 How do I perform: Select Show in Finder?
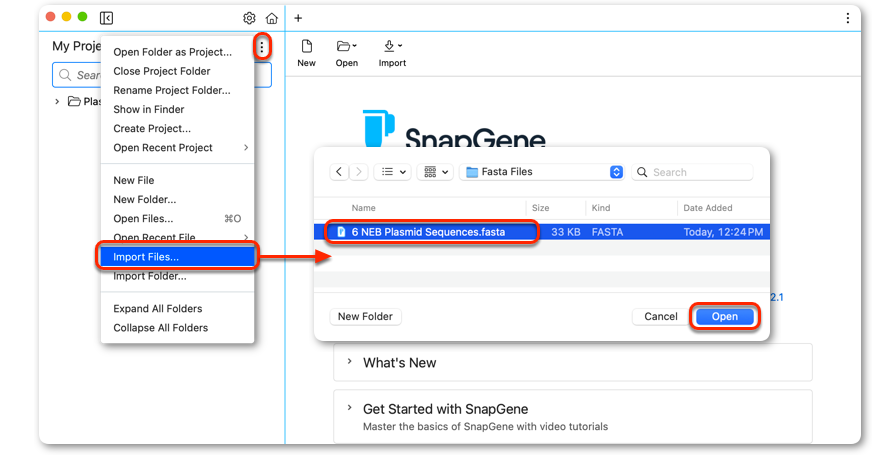click(177, 110)
